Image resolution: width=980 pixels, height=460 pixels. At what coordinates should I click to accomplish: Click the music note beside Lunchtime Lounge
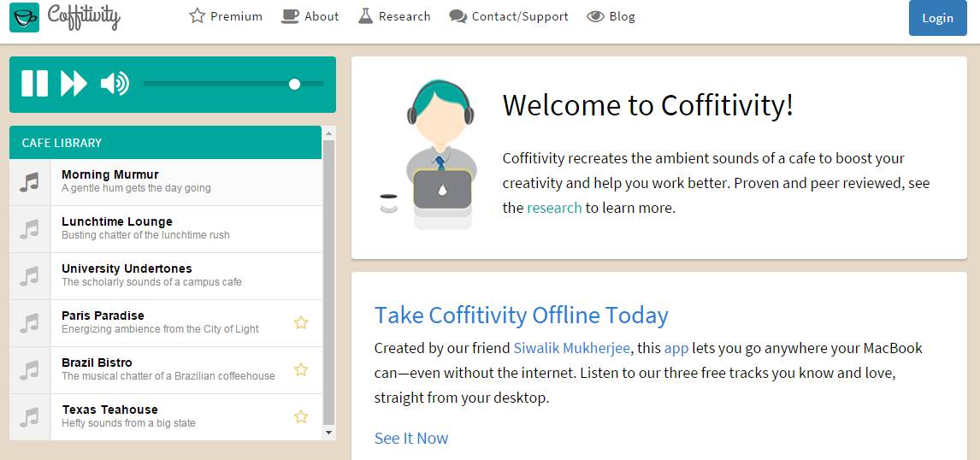pyautogui.click(x=30, y=229)
